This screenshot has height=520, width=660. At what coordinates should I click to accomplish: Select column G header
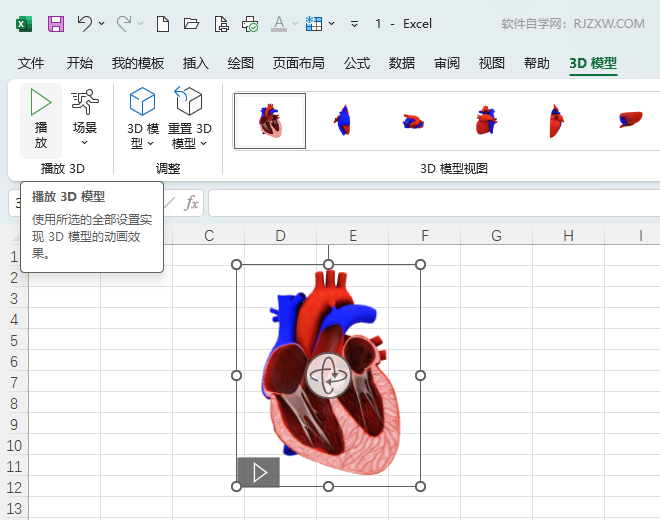click(x=497, y=235)
